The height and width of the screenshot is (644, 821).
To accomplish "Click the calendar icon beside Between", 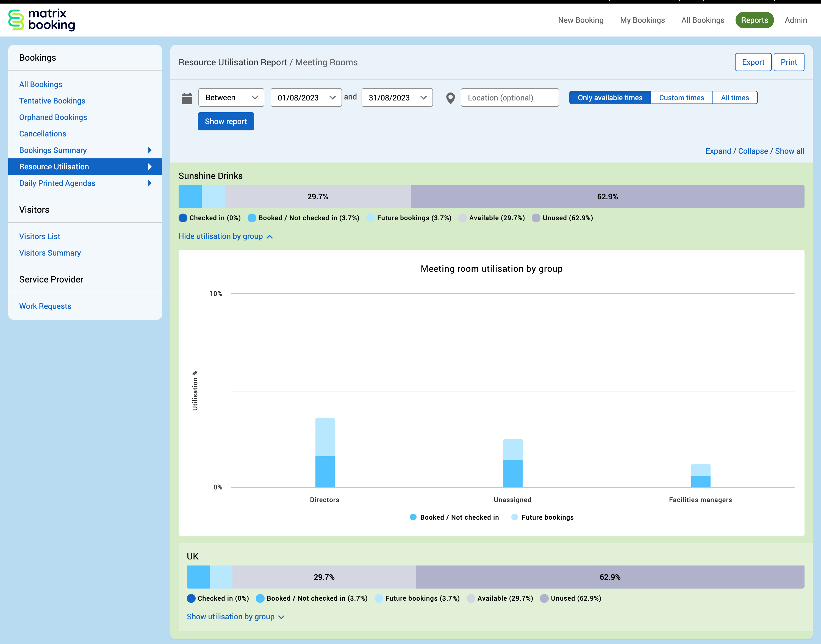I will click(187, 98).
